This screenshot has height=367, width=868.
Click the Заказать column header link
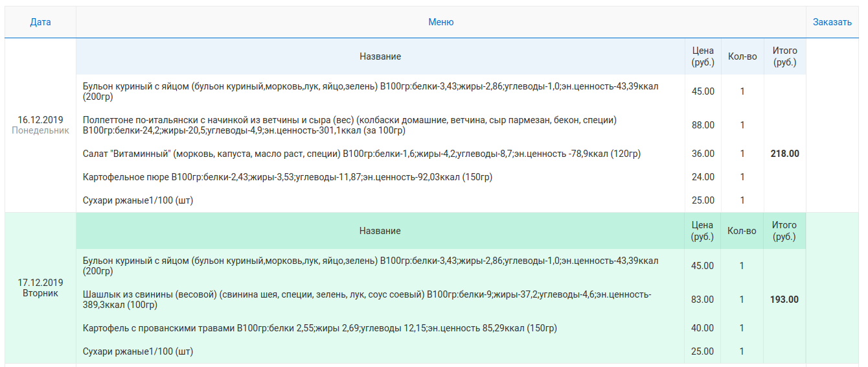[832, 22]
